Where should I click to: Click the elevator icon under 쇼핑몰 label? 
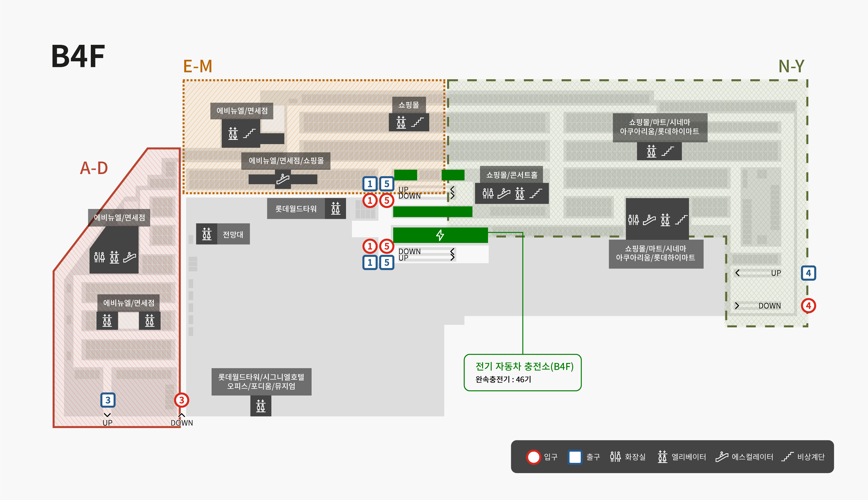pyautogui.click(x=401, y=122)
